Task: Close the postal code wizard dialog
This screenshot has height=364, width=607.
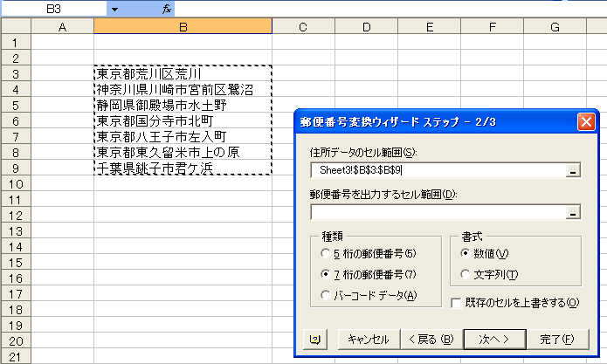Action: [586, 122]
